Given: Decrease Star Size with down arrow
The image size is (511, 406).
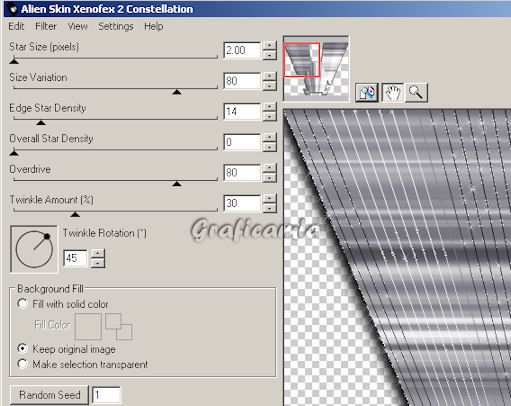Looking at the screenshot, I should (x=269, y=55).
